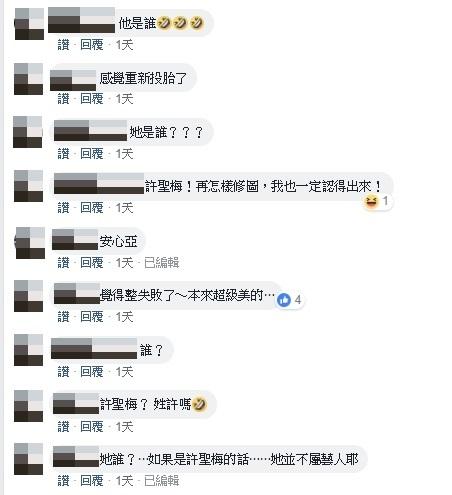Reply to 許聖梅！再怎樣修圖 comment
Image resolution: width=452 pixels, height=495 pixels.
pos(92,208)
